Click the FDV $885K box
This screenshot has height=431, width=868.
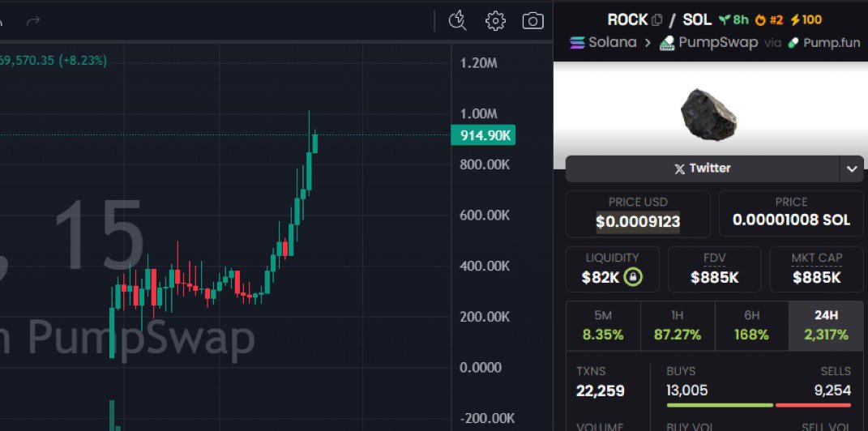(x=714, y=269)
